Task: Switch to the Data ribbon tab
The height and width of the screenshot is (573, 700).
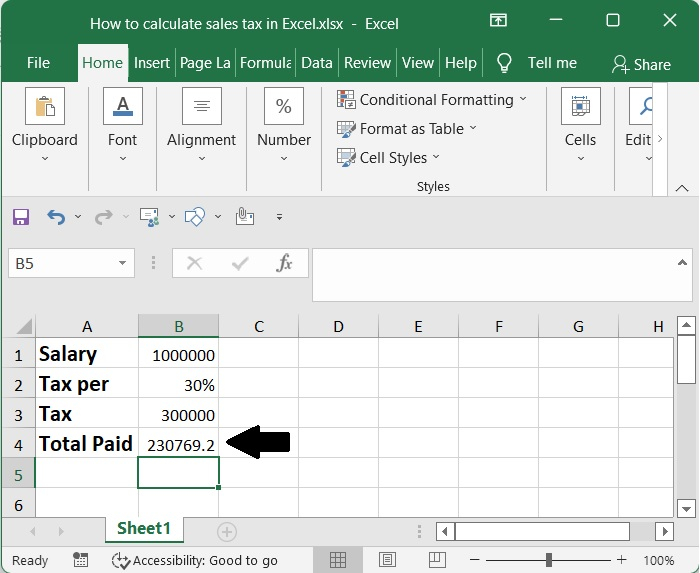Action: pyautogui.click(x=316, y=62)
